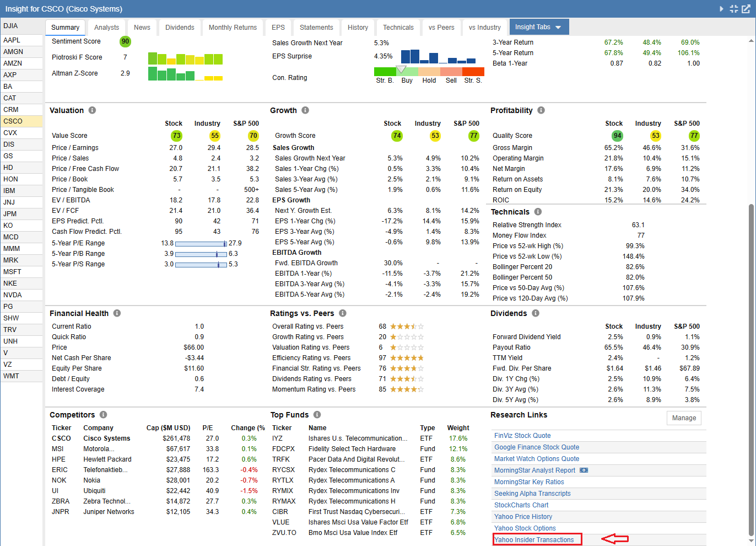
Task: Open insight in new window icon
Action: (746, 9)
